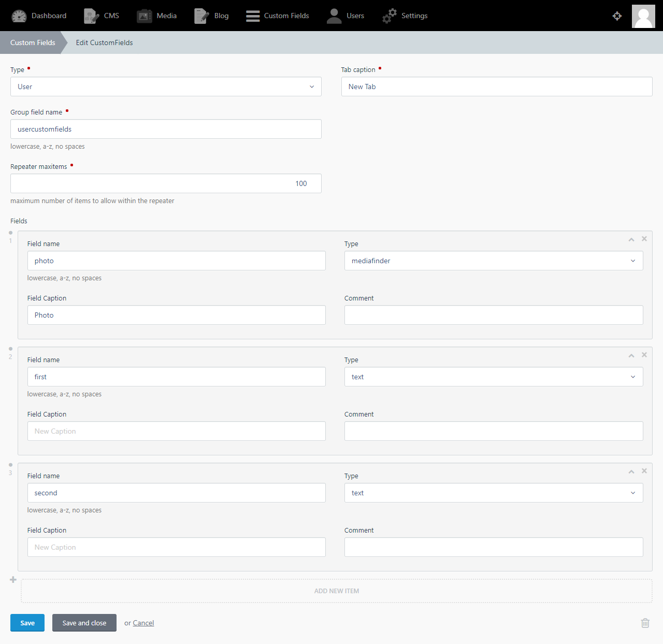663x644 pixels.
Task: Click the Media camera icon
Action: [x=145, y=16]
